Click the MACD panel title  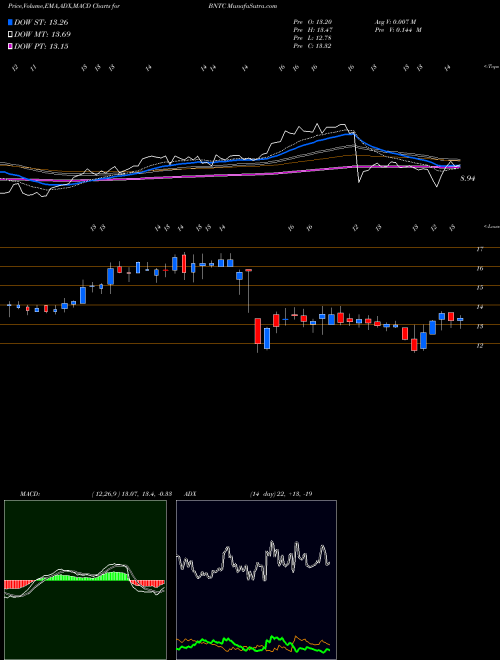pyautogui.click(x=29, y=494)
